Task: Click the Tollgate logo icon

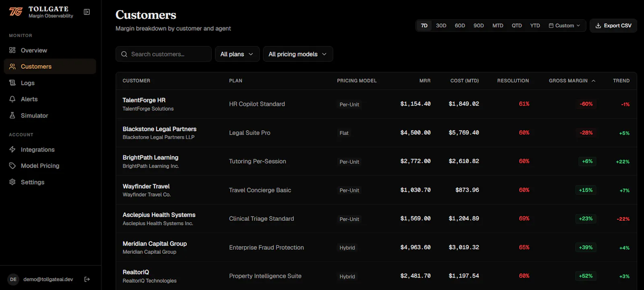Action: point(16,12)
